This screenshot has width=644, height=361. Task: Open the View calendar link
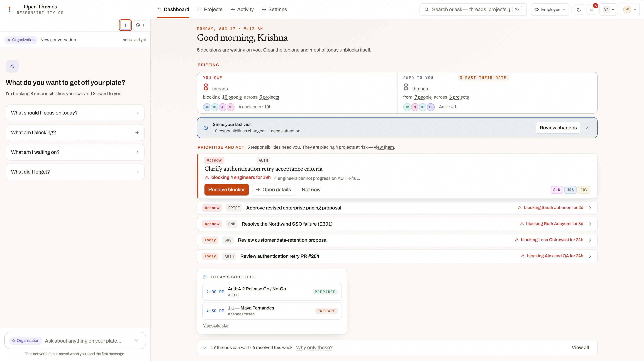coord(216,326)
